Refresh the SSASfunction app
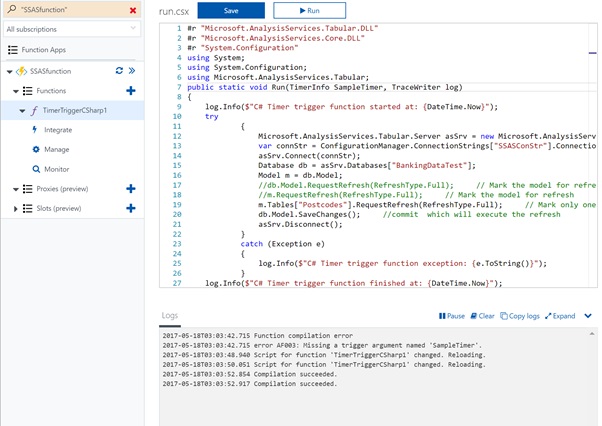 [119, 71]
